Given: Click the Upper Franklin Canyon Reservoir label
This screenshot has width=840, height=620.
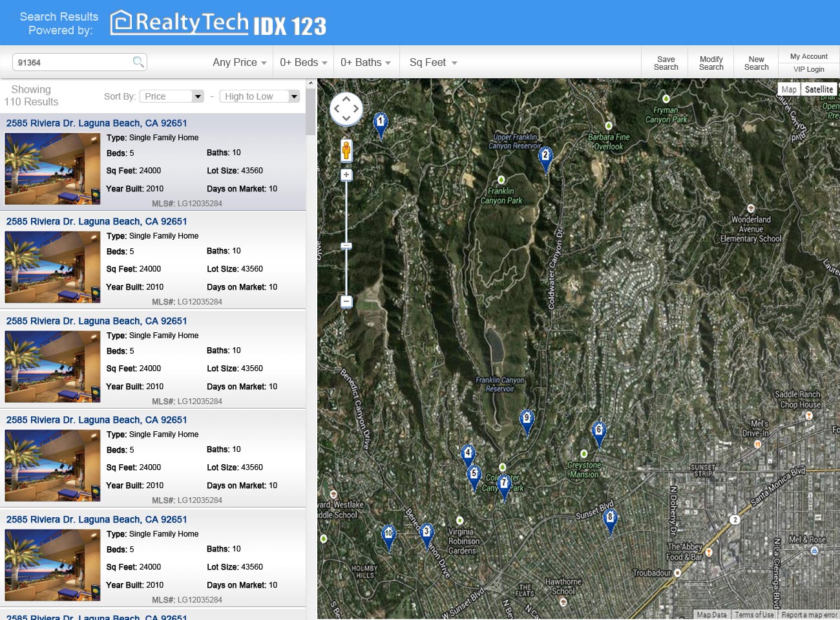Looking at the screenshot, I should click(514, 142).
